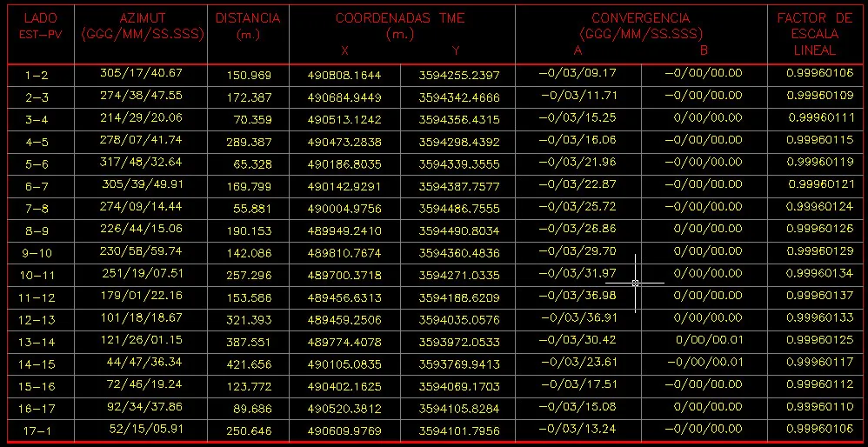
Task: Select X coordinate 489949.2410
Action: coord(344,230)
